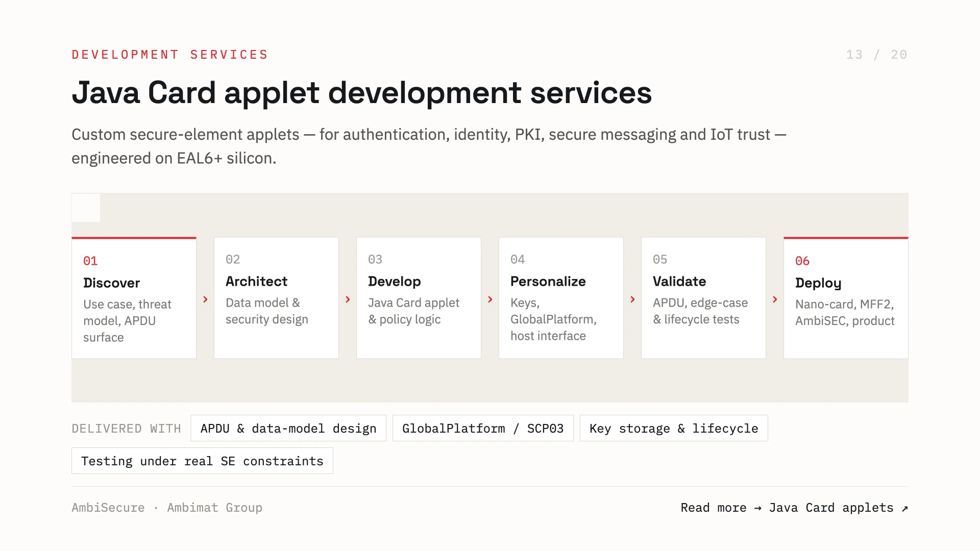Viewport: 980px width, 551px height.
Task: Click the Key storage & lifecycle tag
Action: pyautogui.click(x=674, y=428)
